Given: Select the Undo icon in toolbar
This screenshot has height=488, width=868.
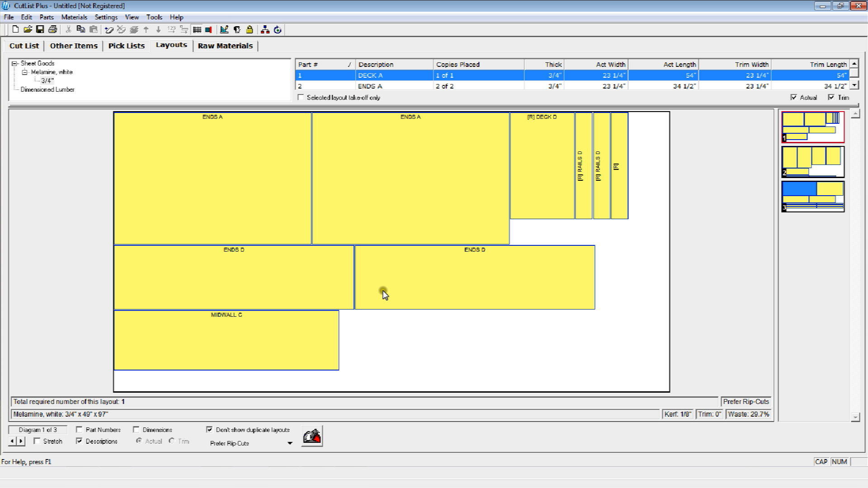Looking at the screenshot, I should click(x=108, y=29).
